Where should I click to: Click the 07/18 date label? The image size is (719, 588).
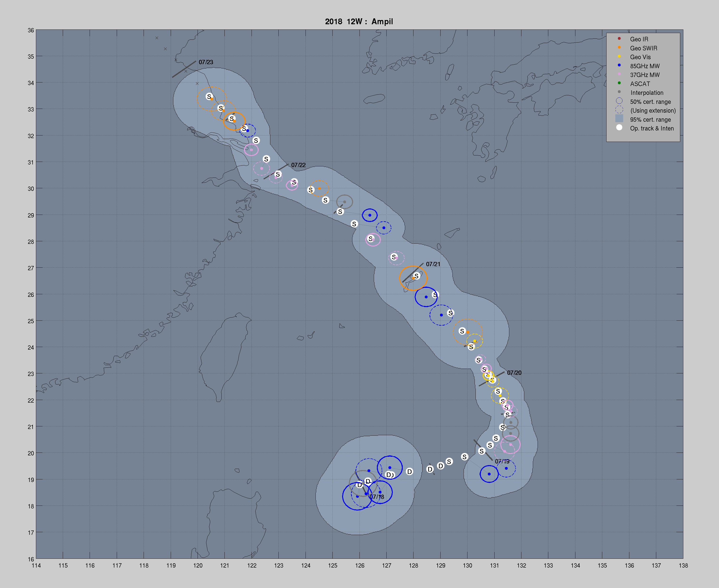pos(377,497)
